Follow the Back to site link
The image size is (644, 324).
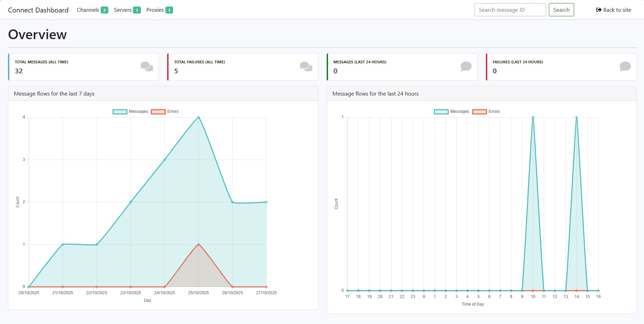617,10
